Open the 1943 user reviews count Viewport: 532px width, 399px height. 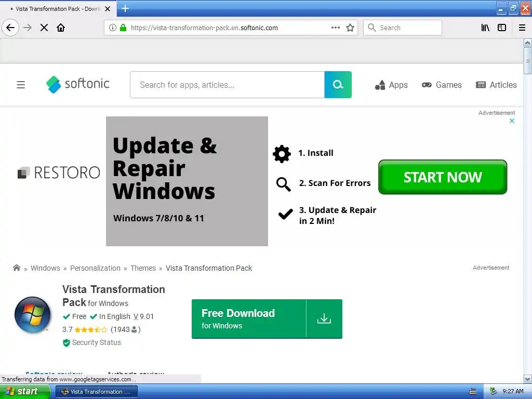click(126, 329)
